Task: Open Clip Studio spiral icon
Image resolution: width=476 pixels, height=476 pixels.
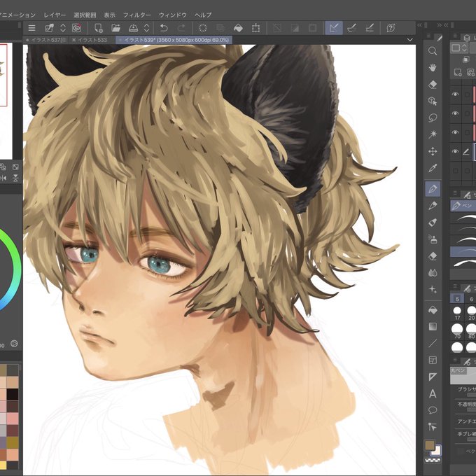Action: [x=77, y=28]
